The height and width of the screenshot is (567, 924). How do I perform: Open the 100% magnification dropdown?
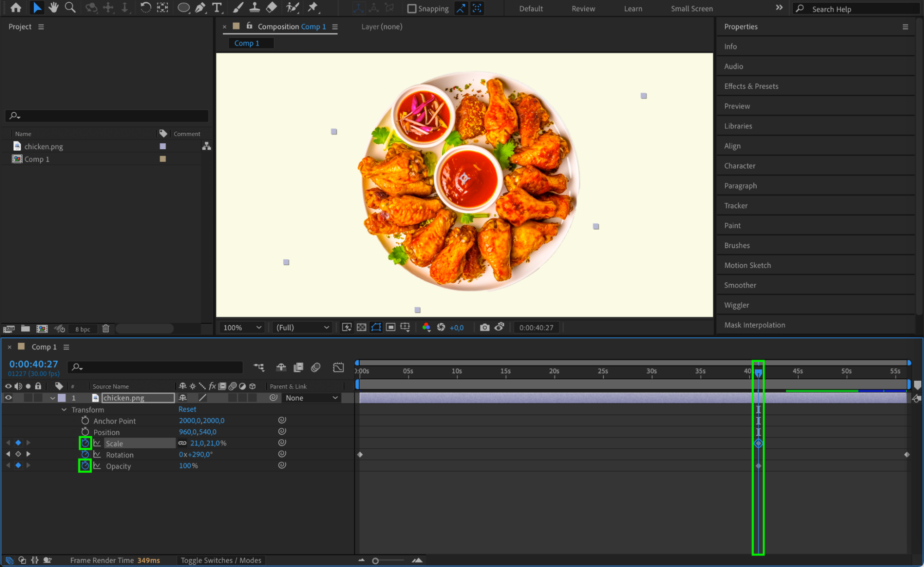[x=243, y=327]
